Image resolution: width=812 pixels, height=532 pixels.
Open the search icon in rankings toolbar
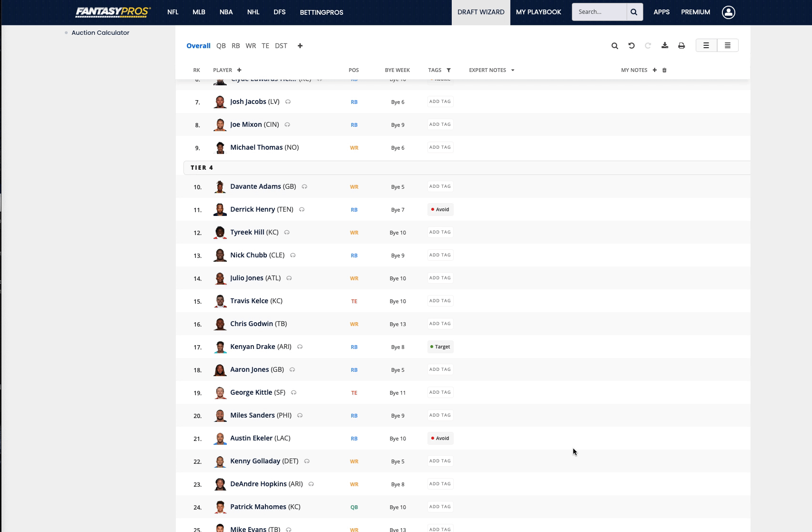tap(615, 46)
